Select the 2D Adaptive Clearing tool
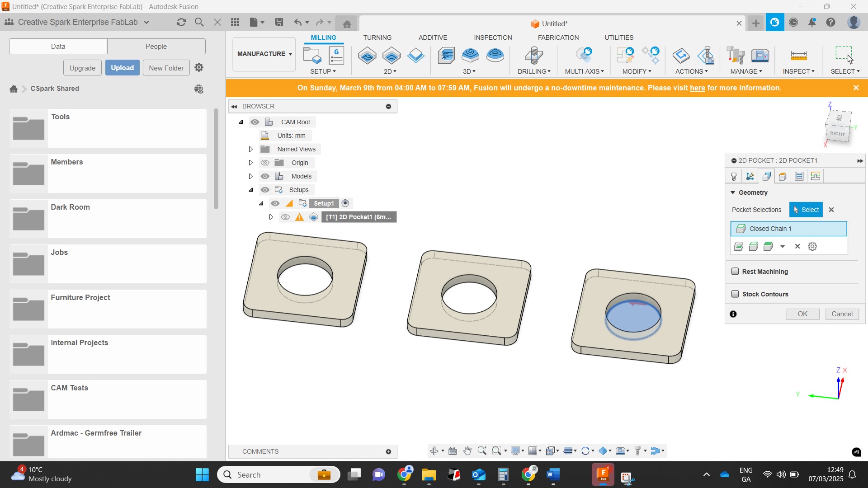This screenshot has width=868, height=488. click(x=367, y=56)
